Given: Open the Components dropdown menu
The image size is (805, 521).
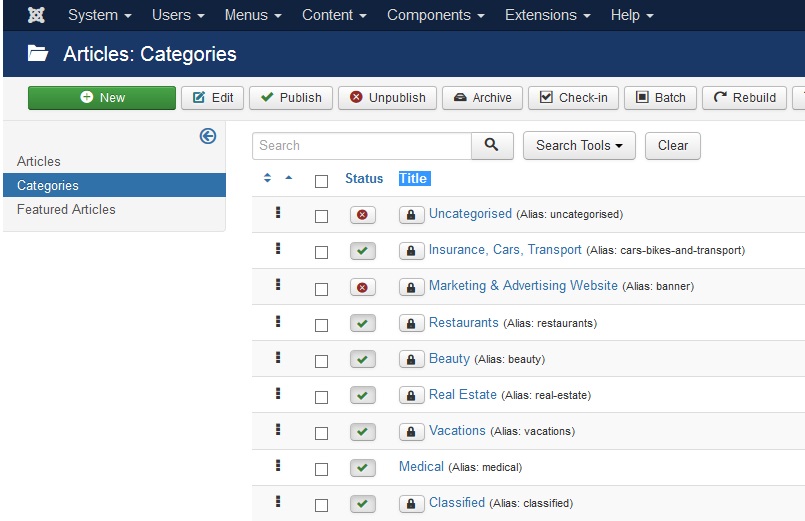Looking at the screenshot, I should tap(436, 15).
